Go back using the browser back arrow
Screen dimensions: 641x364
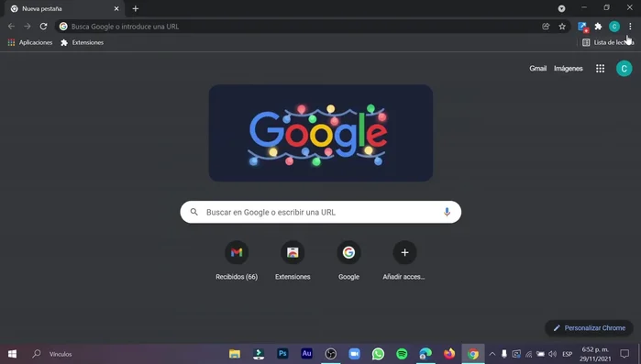tap(11, 27)
